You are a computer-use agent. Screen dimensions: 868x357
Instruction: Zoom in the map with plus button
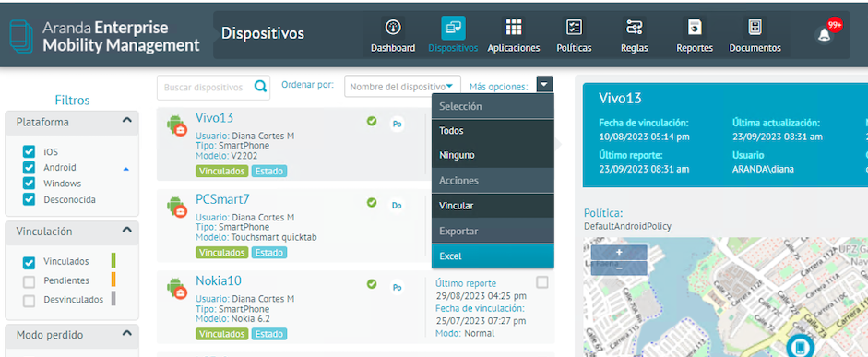tap(619, 252)
